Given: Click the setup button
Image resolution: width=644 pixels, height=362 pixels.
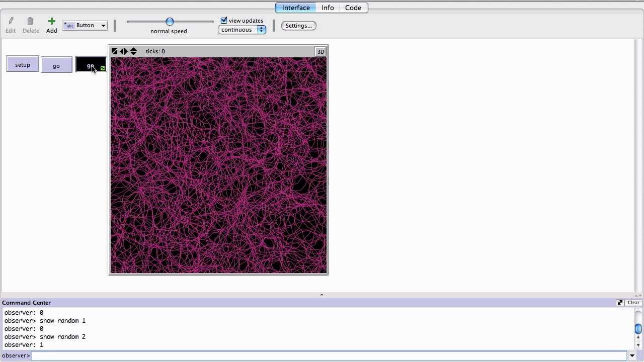Looking at the screenshot, I should pos(23,65).
